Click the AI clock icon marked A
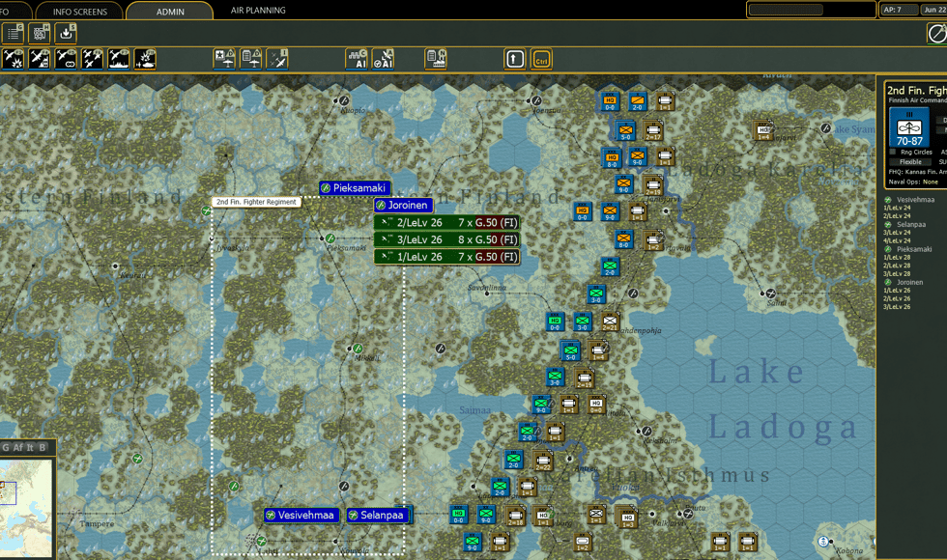 [383, 59]
